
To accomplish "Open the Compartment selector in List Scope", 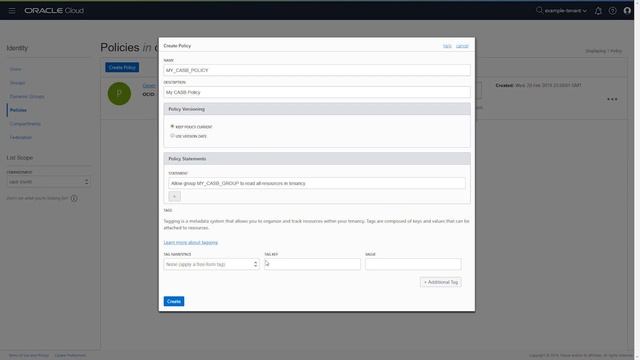I will click(x=49, y=182).
